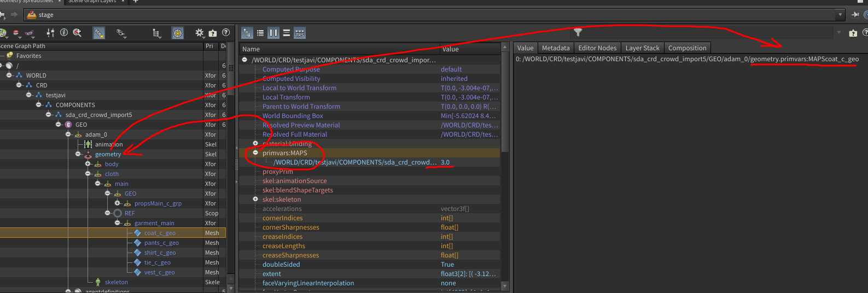The height and width of the screenshot is (293, 868).
Task: Click the Scene Graph Path column header
Action: point(101,46)
